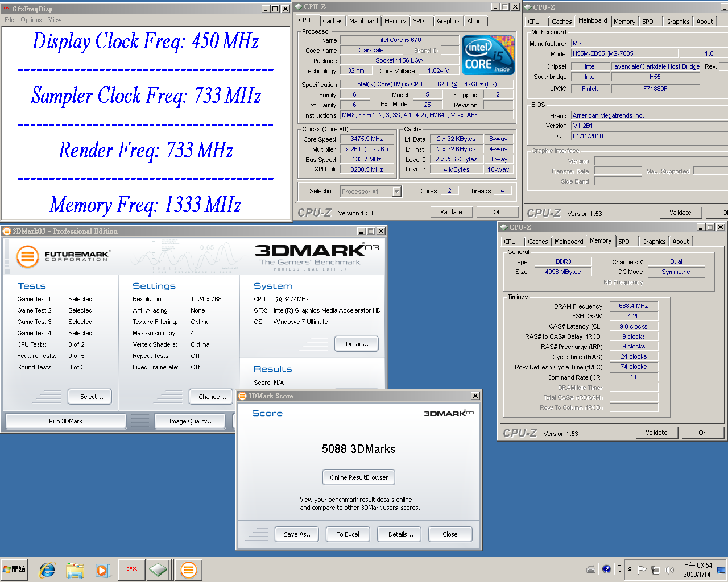Switch to 3DMark orange taskbar icon
This screenshot has height=582, width=728.
(x=188, y=569)
